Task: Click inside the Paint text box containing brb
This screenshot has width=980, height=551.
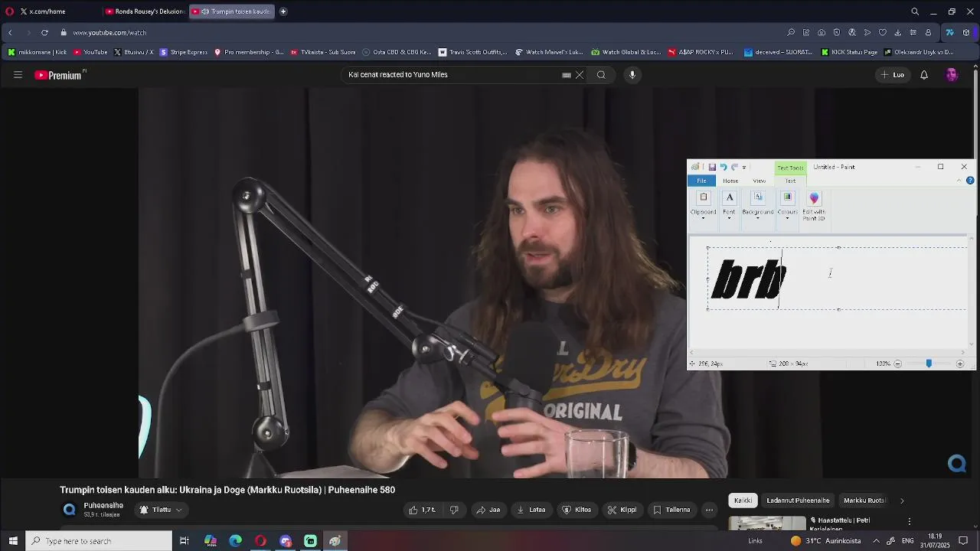Action: (838, 279)
